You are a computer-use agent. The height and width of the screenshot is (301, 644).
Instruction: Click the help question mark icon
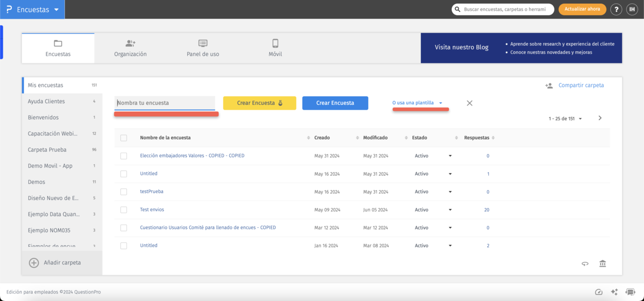coord(616,10)
